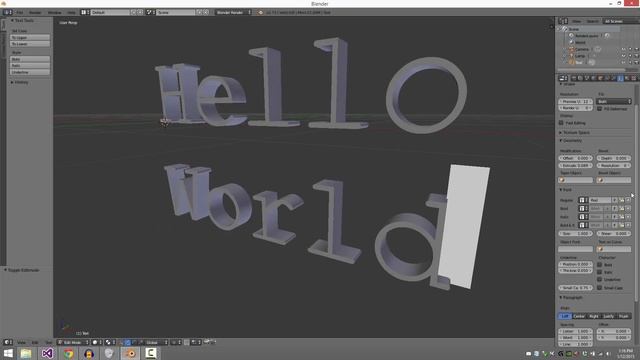The image size is (640, 360).
Task: Open the info editor type selector icon
Action: click(x=8, y=12)
